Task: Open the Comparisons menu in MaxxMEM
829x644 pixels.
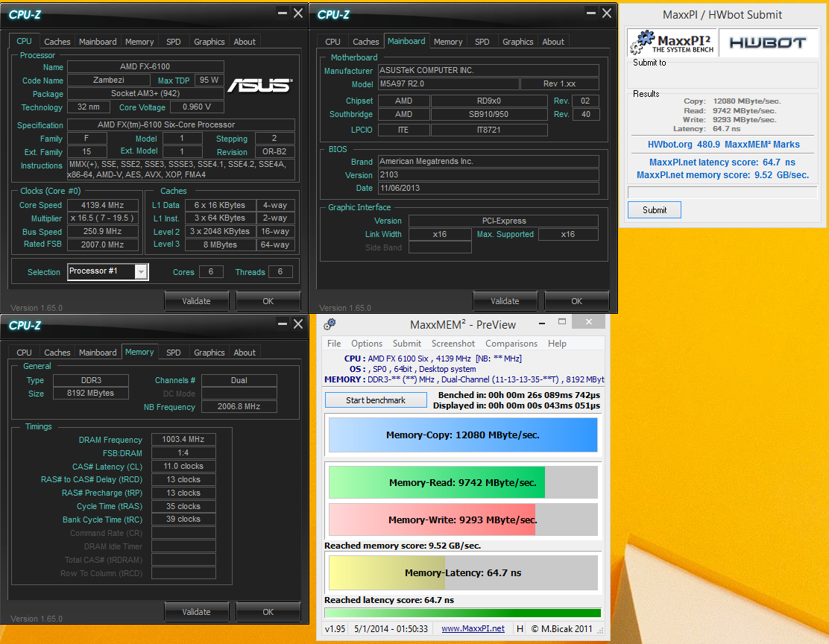Action: coord(511,343)
